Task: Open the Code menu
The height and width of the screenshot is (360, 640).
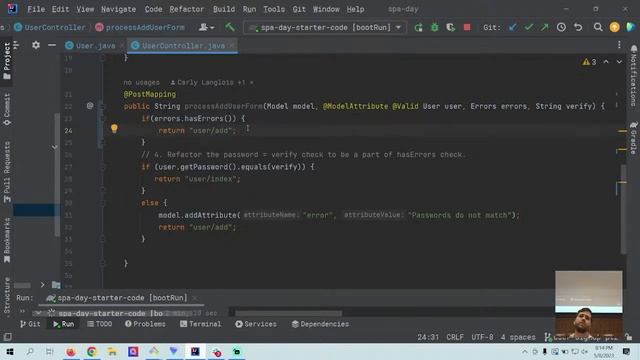Action: click(x=153, y=9)
